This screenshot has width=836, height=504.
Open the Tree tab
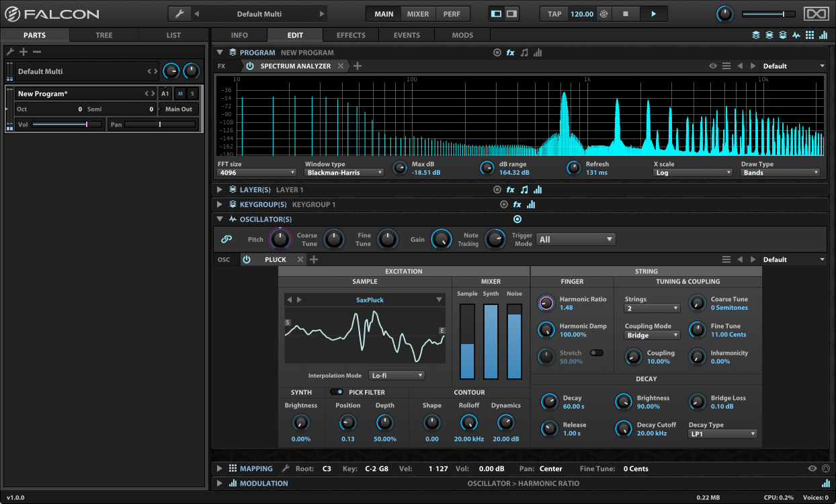[x=104, y=35]
